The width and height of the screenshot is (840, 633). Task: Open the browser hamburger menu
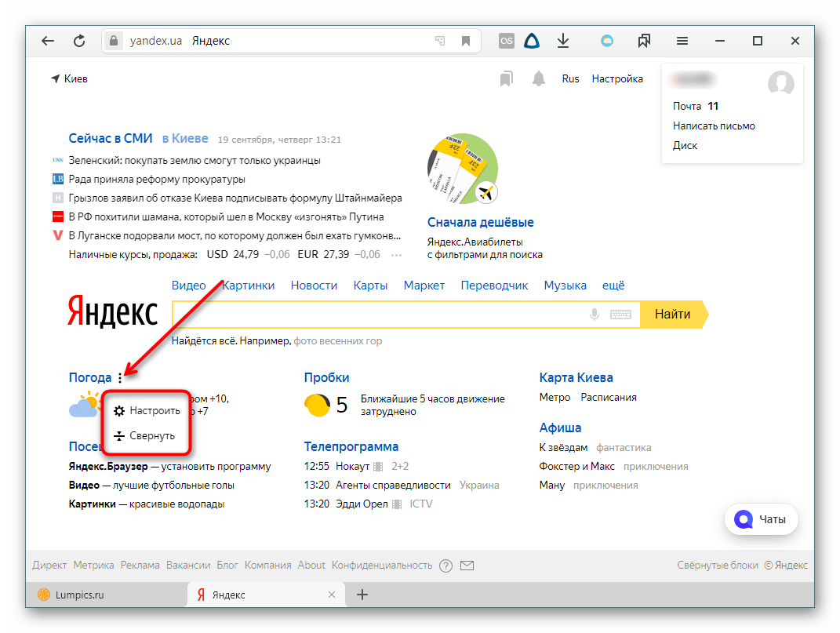click(682, 41)
